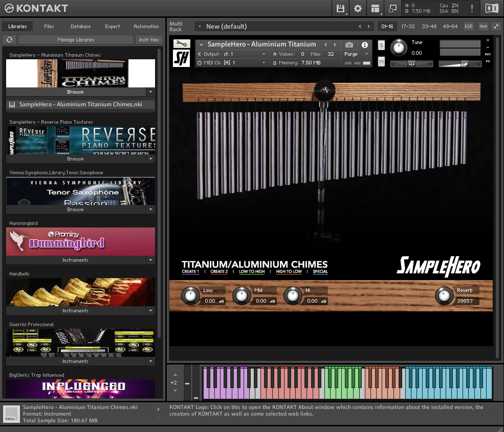Open the MIDI Ch dropdown
504x432 pixels.
click(x=231, y=63)
